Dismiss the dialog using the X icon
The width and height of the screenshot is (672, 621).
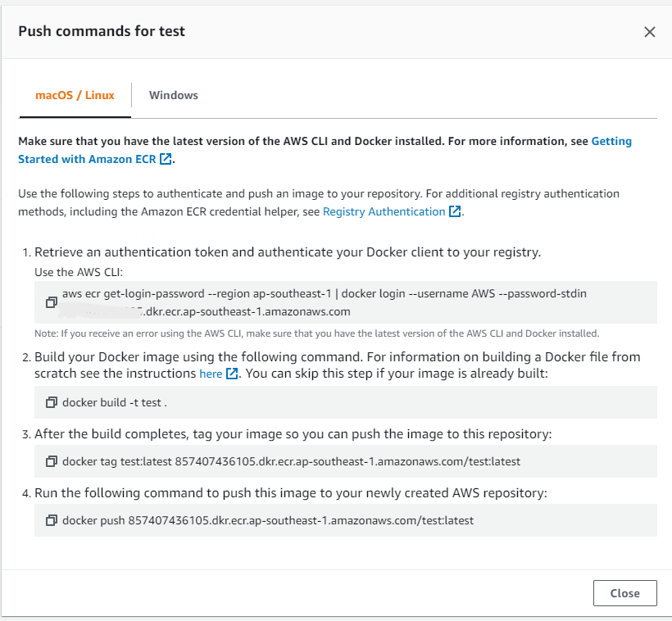[650, 32]
